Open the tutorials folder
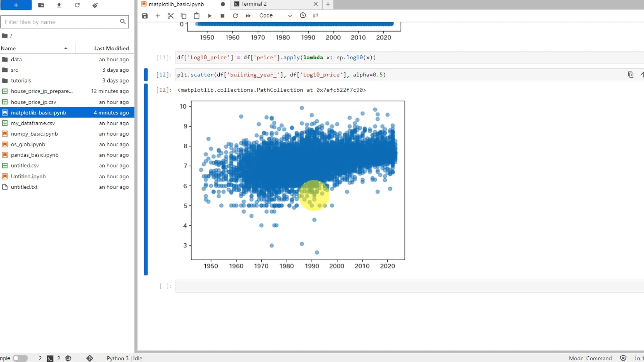This screenshot has height=362, width=644. [67, 80]
